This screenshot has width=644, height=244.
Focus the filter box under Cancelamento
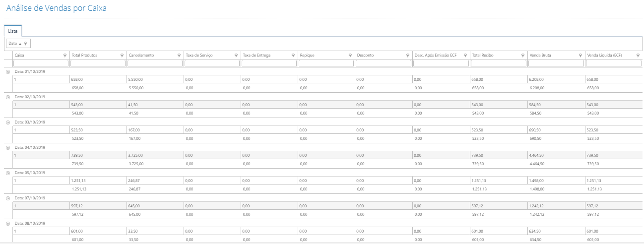pos(155,63)
